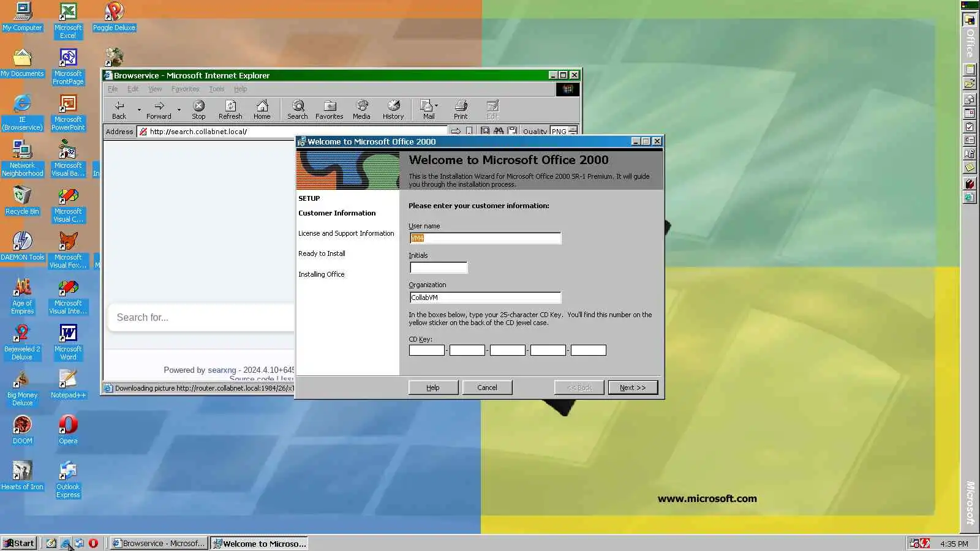Viewport: 980px width, 551px height.
Task: Open the Media pane in Internet Explorer
Action: pyautogui.click(x=361, y=110)
